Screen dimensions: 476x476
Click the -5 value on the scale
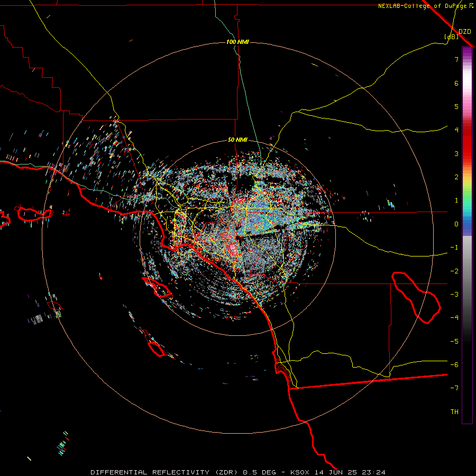point(454,342)
